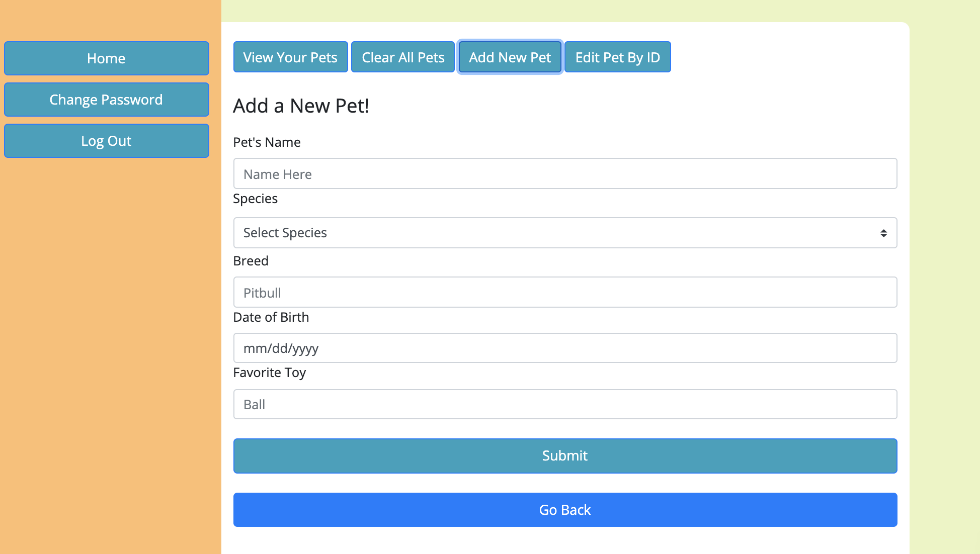The width and height of the screenshot is (980, 554).
Task: Select the Add New Pet tab
Action: (510, 57)
